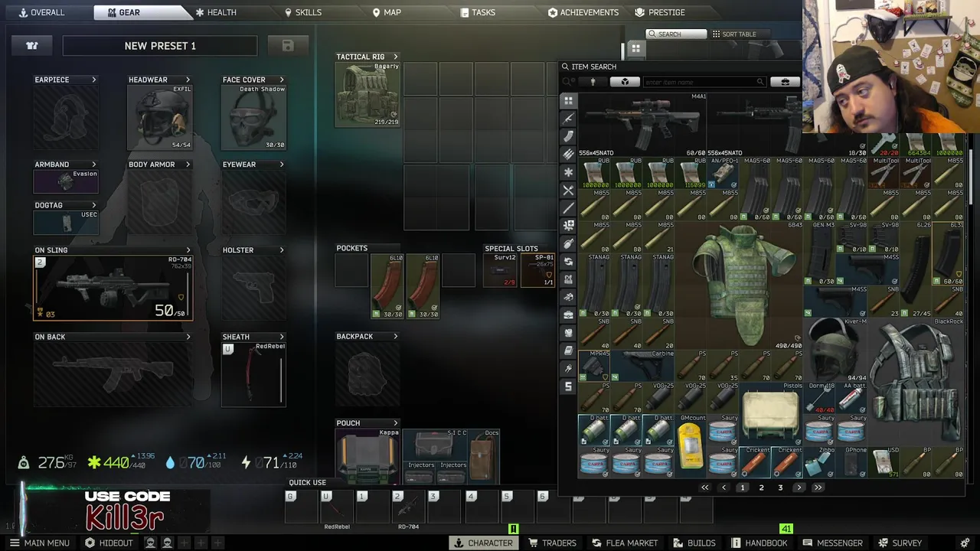The height and width of the screenshot is (551, 980).
Task: Expand the Headwear slot chevron
Action: [x=188, y=80]
